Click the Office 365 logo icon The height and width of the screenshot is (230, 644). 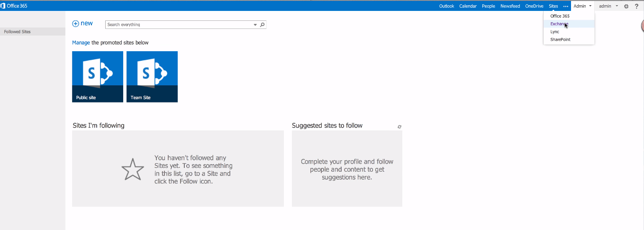[x=3, y=6]
